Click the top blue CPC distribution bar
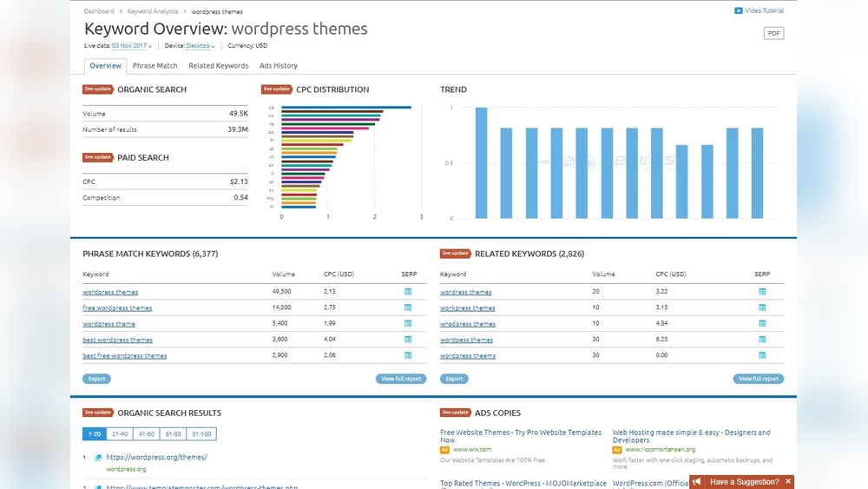This screenshot has width=868, height=489. click(345, 108)
